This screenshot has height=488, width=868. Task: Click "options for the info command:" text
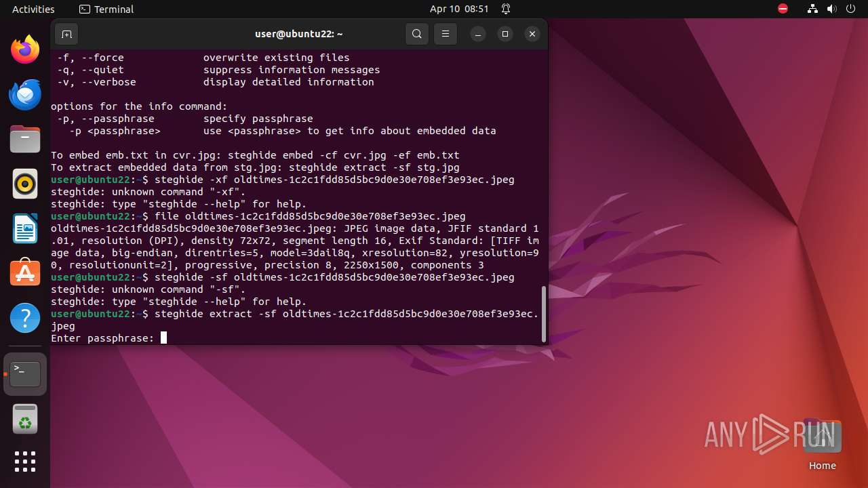click(x=139, y=106)
